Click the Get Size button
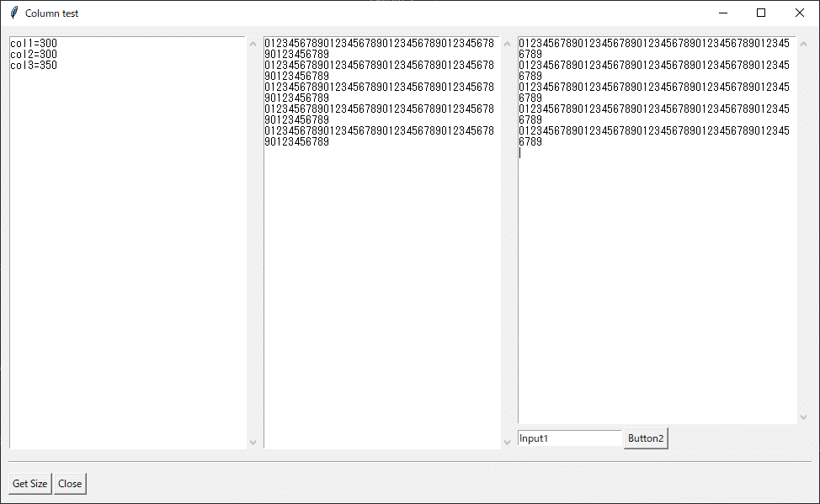Viewport: 820px width, 504px height. [29, 484]
